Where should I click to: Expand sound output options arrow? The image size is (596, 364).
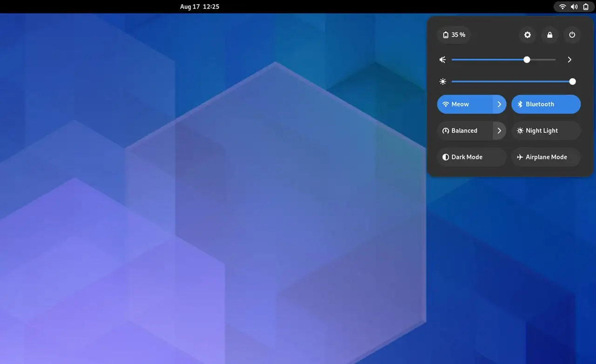(x=569, y=60)
